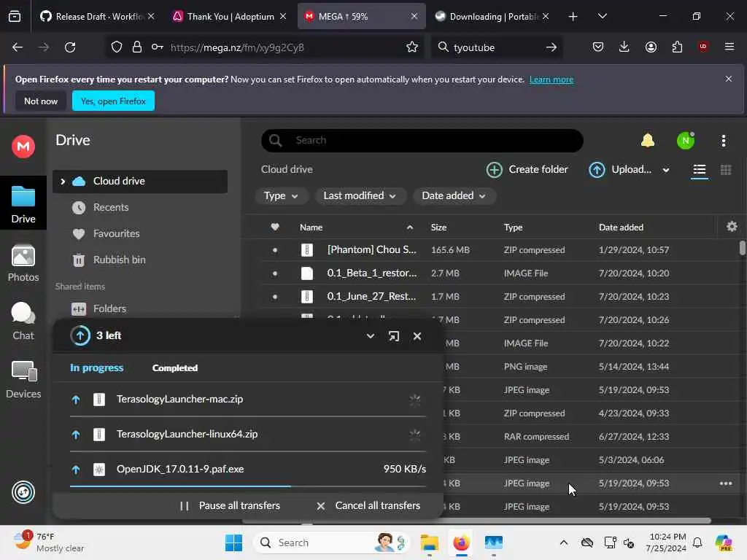Open the Devices section

(x=23, y=379)
